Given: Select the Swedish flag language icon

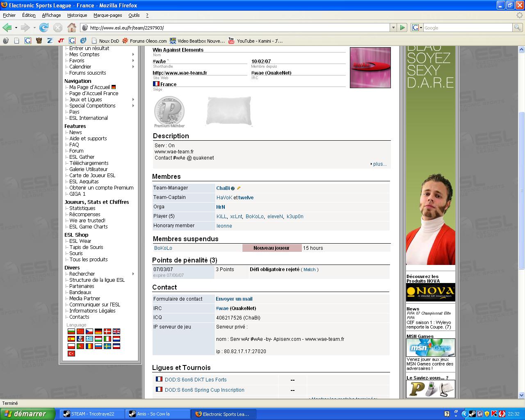Looking at the screenshot, I should pos(107,346).
